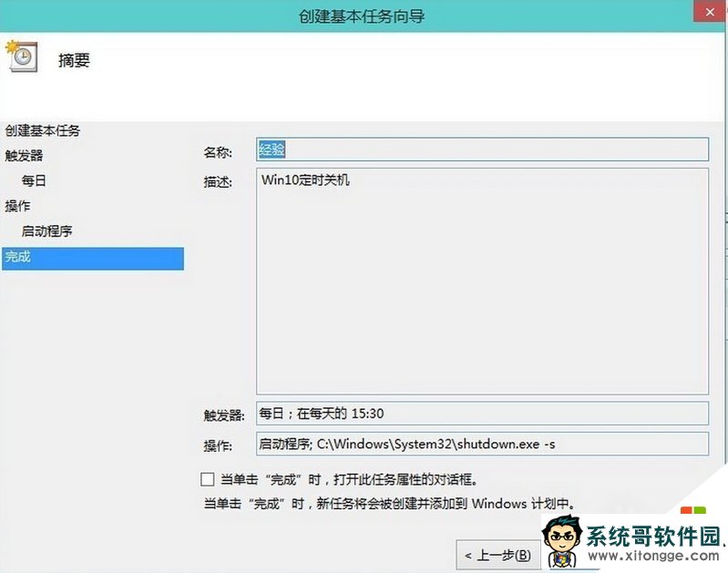Click the 名称: label
The height and width of the screenshot is (573, 728).
(218, 152)
